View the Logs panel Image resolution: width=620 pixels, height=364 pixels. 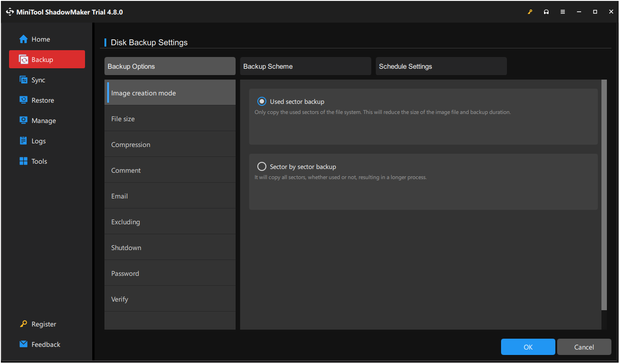(38, 141)
